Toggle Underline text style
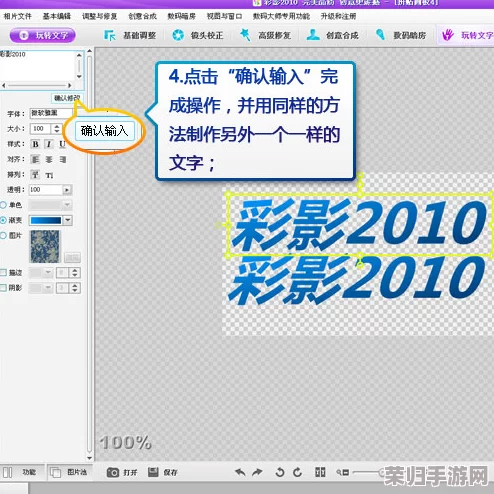This screenshot has height=494, width=494. (x=62, y=144)
